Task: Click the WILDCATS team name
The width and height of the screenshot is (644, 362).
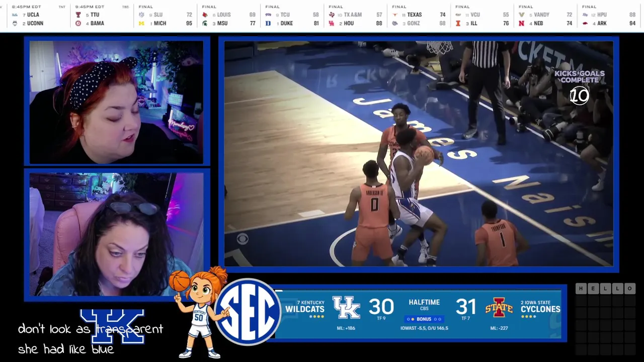Action: click(304, 309)
